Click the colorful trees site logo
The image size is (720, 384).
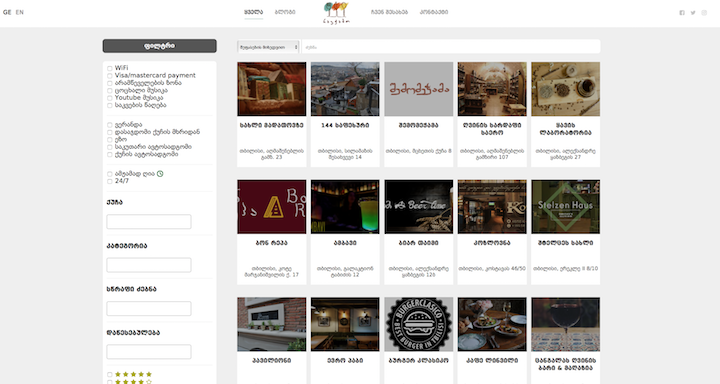tap(336, 12)
